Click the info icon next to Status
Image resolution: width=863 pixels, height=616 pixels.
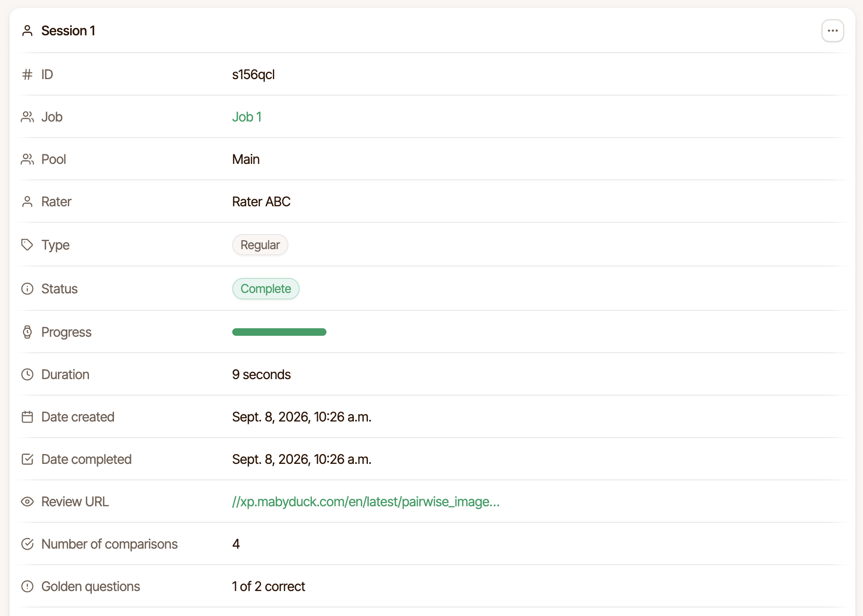click(27, 289)
